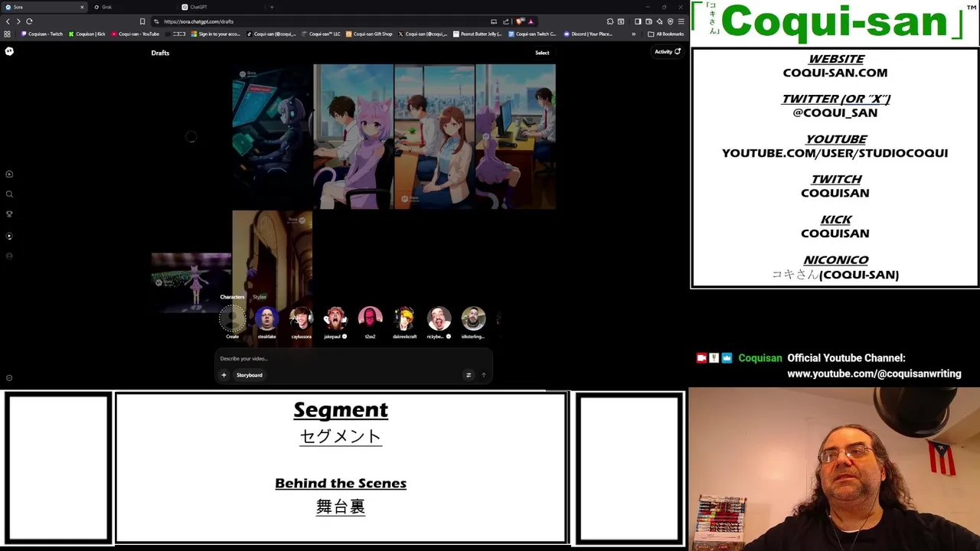Screen dimensions: 980x551
Task: Click the site settings icon before URL
Action: (156, 21)
